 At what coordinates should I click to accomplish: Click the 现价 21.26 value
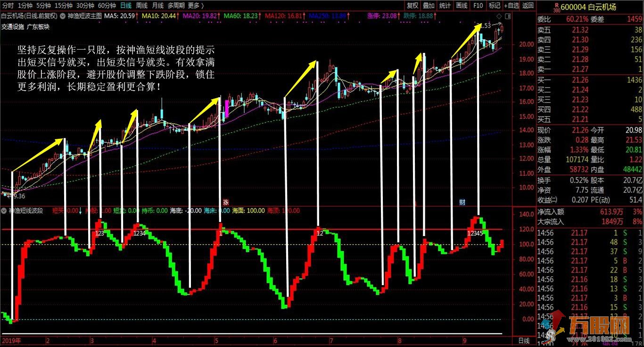pyautogui.click(x=580, y=130)
